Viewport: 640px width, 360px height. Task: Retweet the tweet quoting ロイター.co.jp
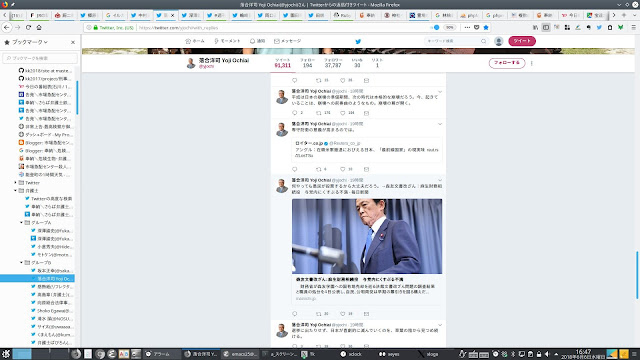[x=319, y=169]
